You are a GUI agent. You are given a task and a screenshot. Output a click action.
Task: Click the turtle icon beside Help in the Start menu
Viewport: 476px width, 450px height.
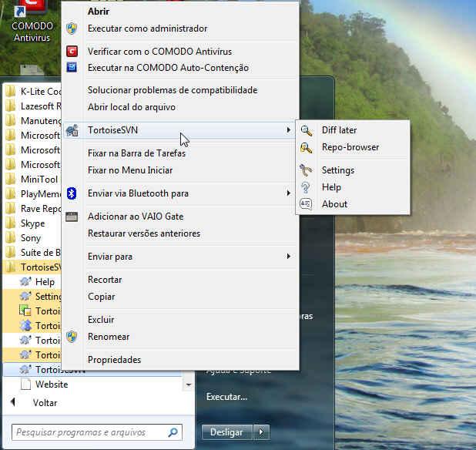[25, 282]
